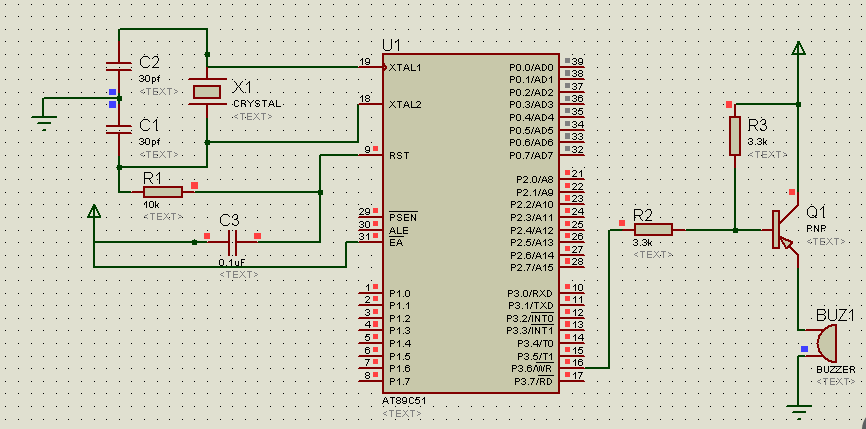The image size is (866, 429).
Task: Click the P2.0/A8 pin label
Action: pyautogui.click(x=535, y=179)
